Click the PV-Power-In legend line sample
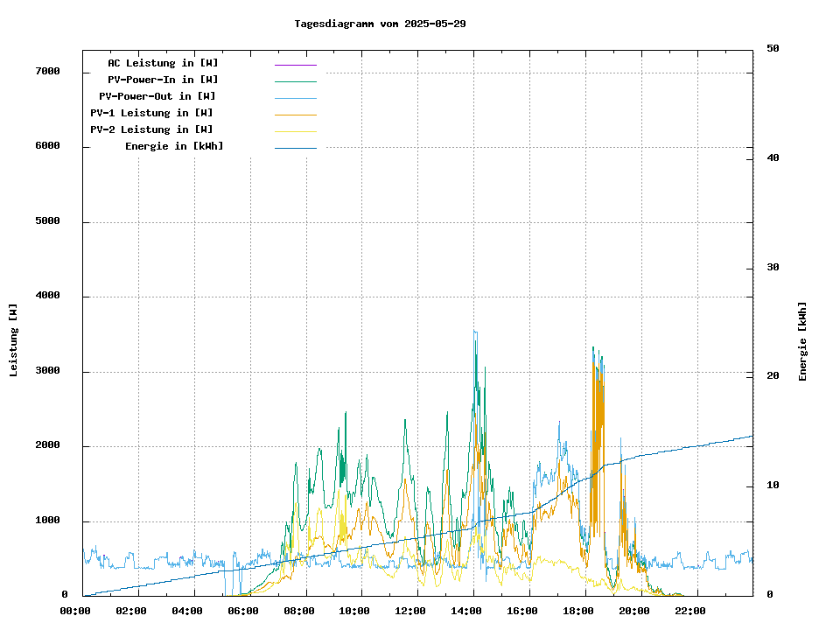The image size is (840, 630). [x=295, y=81]
